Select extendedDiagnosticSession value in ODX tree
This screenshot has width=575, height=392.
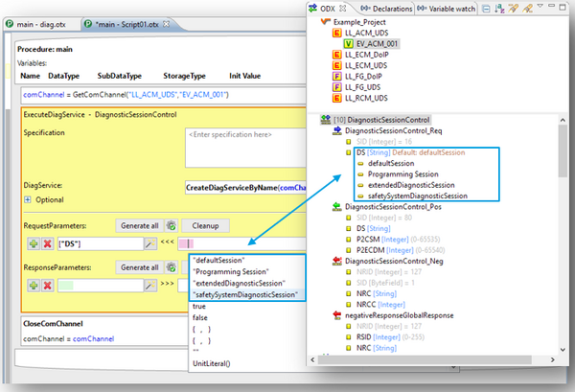pos(411,185)
